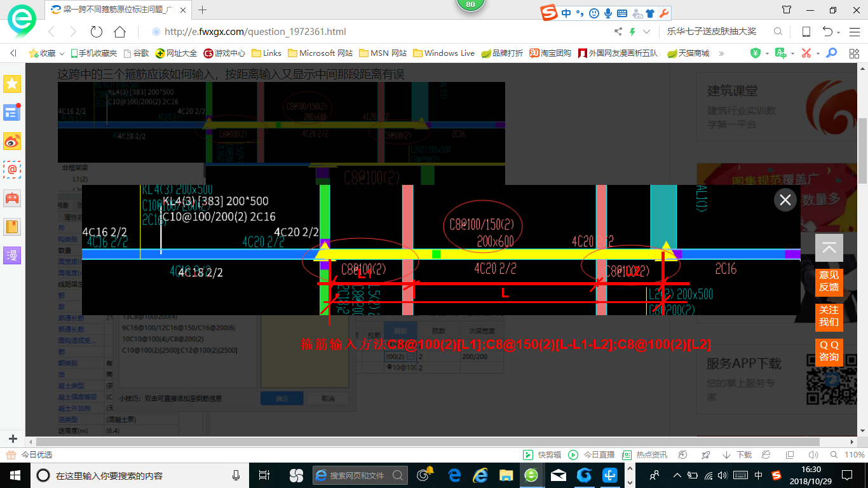868x488 pixels.
Task: Open the Links bookmark folder
Action: point(267,53)
